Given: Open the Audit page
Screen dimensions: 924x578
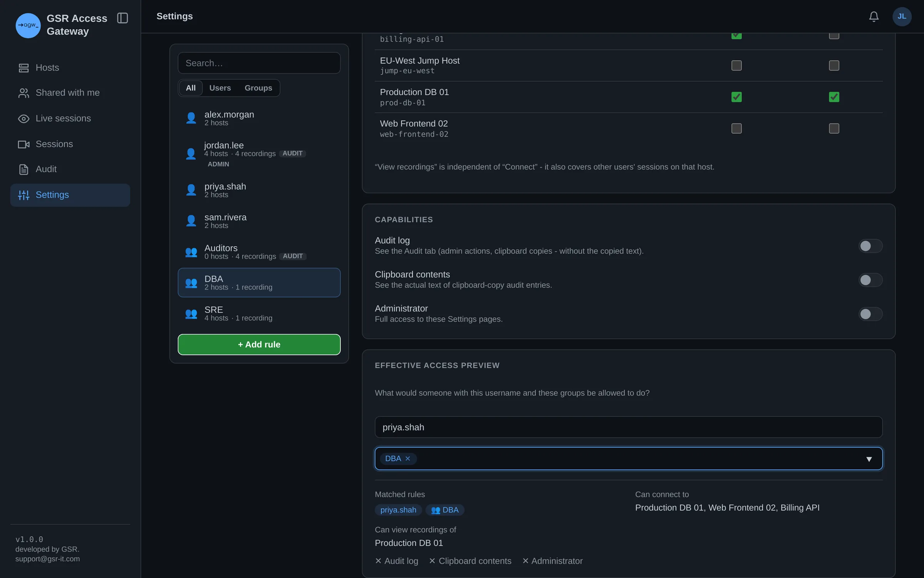Looking at the screenshot, I should [x=70, y=169].
